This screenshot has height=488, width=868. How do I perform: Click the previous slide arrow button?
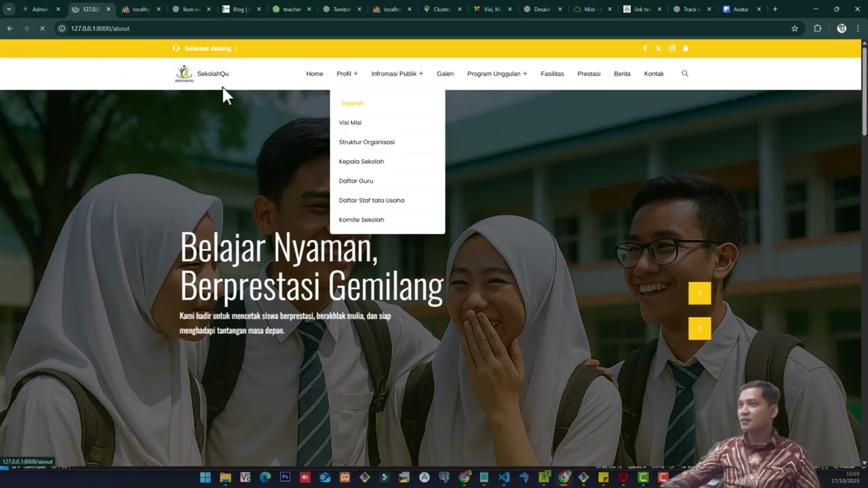(700, 293)
